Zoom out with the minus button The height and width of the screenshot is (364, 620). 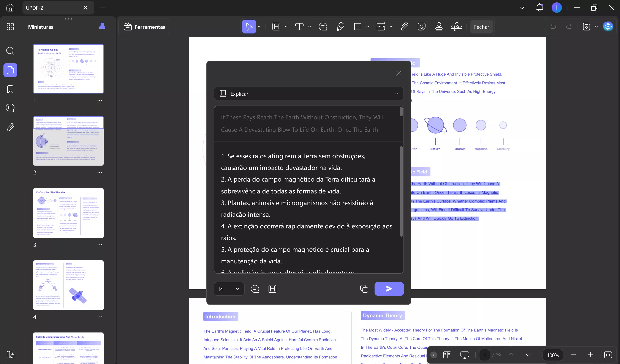coord(573,355)
